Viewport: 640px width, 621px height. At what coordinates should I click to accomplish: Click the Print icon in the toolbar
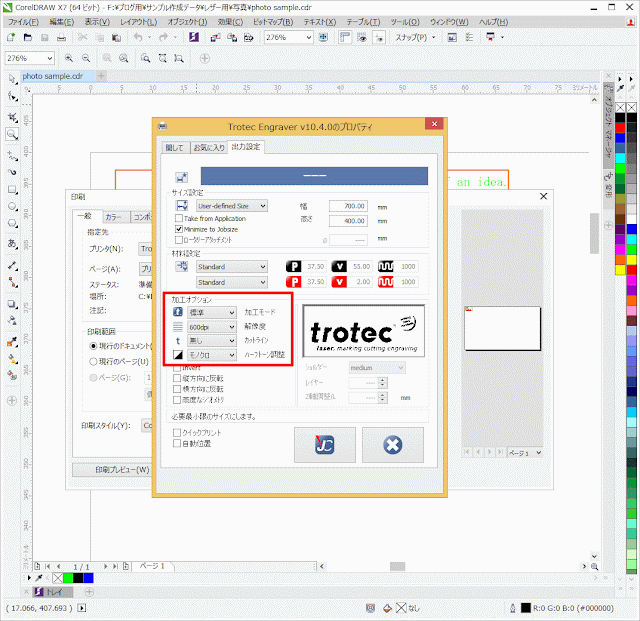point(61,38)
